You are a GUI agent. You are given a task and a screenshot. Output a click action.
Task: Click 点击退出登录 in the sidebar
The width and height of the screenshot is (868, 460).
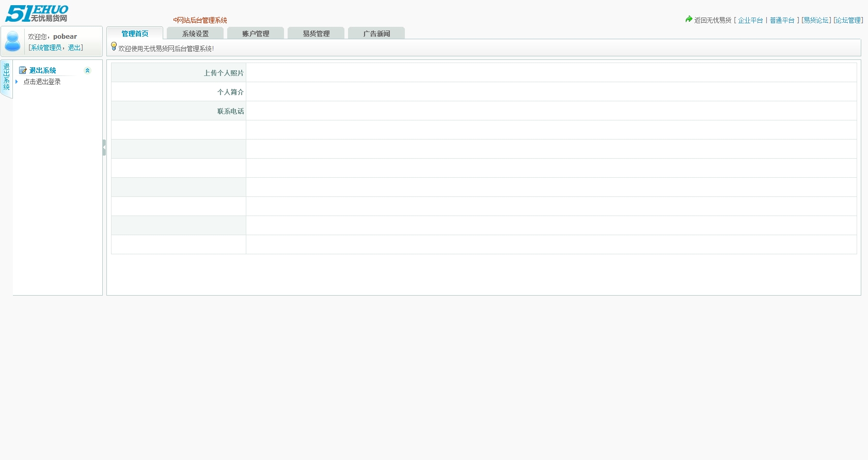42,82
